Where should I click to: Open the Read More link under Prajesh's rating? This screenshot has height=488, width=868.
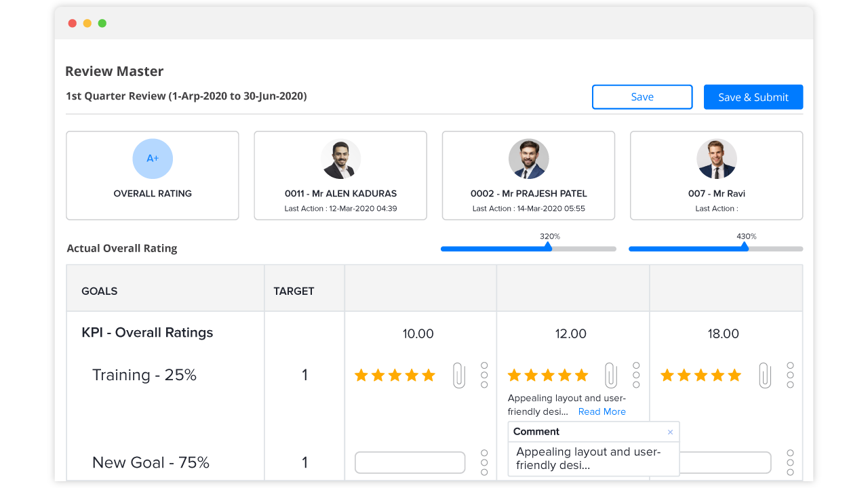tap(601, 411)
